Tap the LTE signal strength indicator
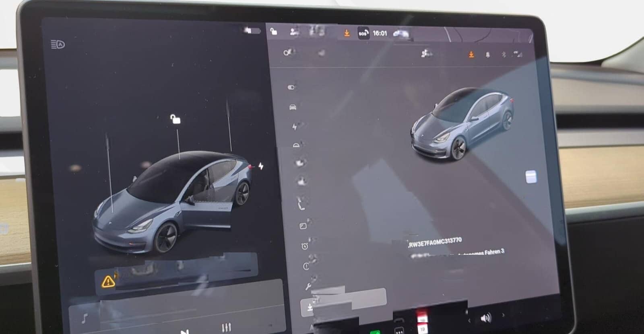The height and width of the screenshot is (334, 644). point(518,54)
